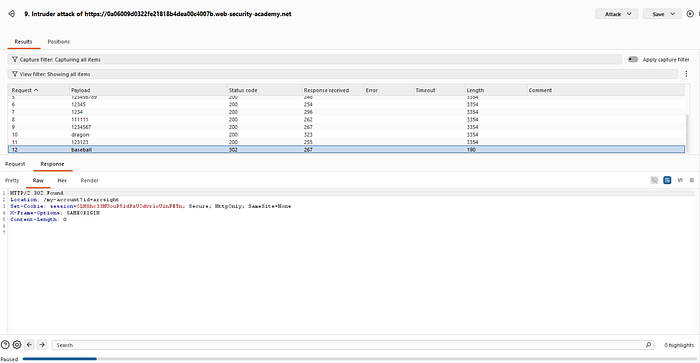Switch to the Positions tab
The height and width of the screenshot is (363, 700).
point(59,42)
